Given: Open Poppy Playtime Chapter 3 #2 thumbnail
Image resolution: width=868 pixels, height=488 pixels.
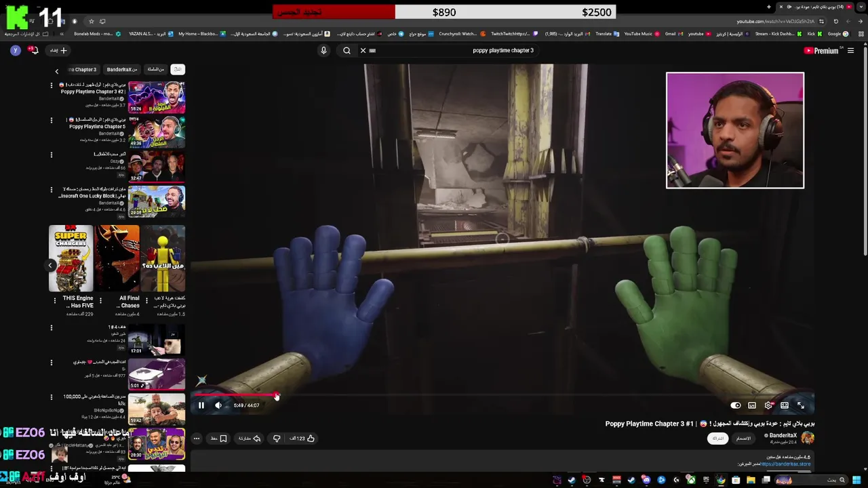Looking at the screenshot, I should click(157, 98).
